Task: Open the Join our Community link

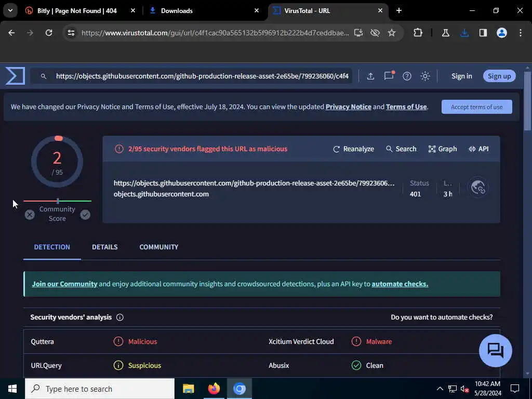Action: pos(64,284)
